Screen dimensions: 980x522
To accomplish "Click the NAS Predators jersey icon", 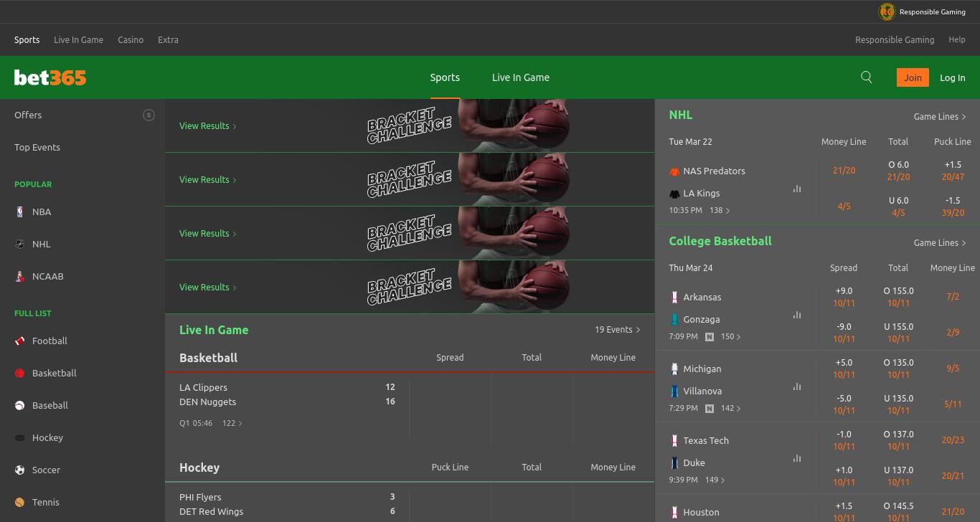I will pos(674,171).
